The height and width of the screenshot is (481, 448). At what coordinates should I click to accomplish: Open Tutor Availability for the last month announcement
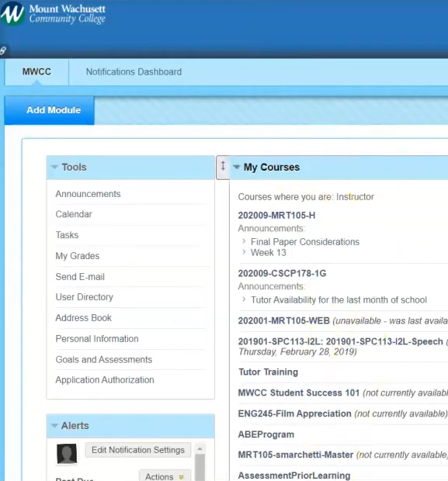(339, 299)
